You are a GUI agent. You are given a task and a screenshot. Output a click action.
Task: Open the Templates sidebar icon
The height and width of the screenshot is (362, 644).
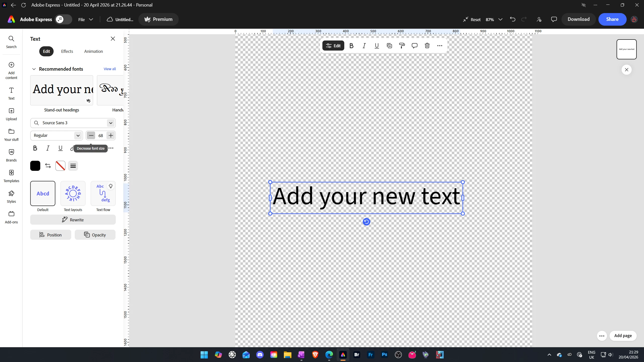click(11, 176)
